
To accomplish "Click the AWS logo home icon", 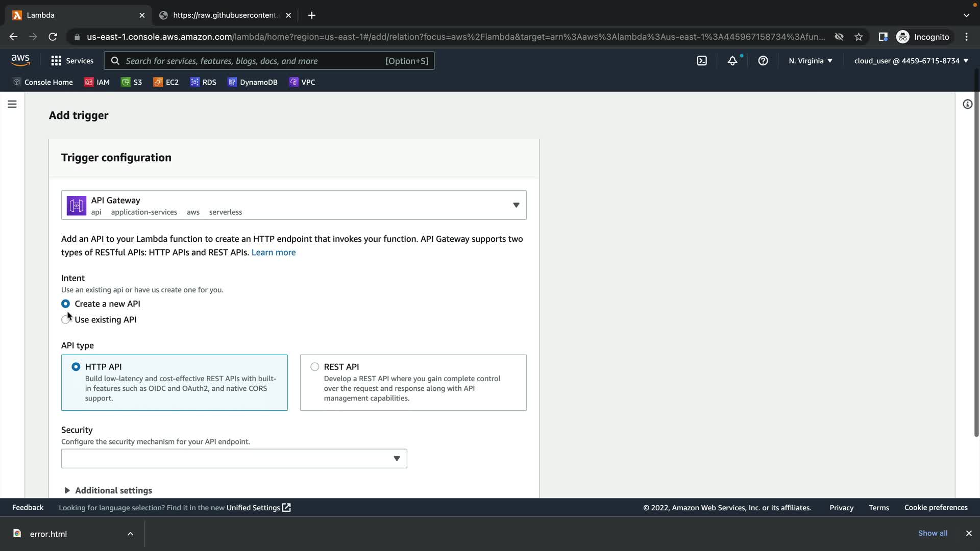I will pos(20,60).
